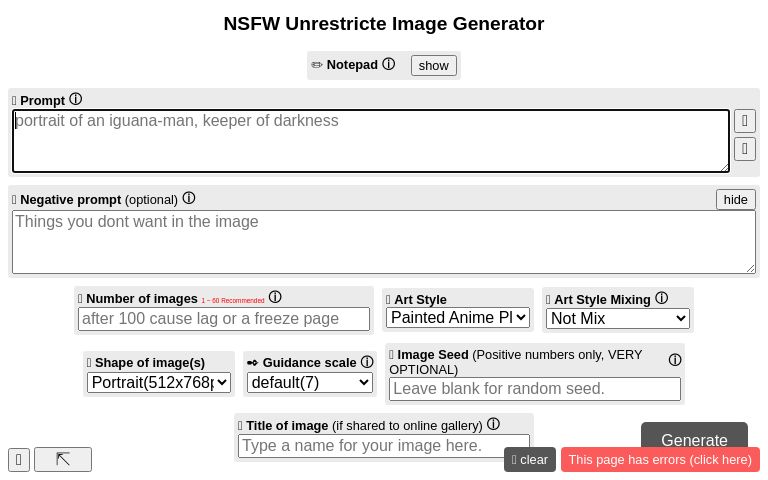The width and height of the screenshot is (768, 480).
Task: Show info for Number of images
Action: (x=275, y=297)
